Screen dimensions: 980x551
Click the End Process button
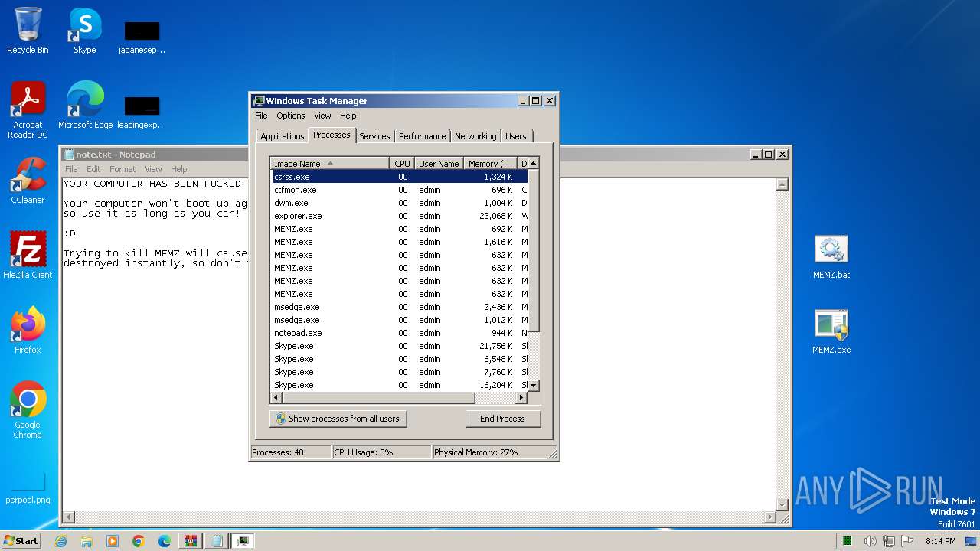[502, 419]
